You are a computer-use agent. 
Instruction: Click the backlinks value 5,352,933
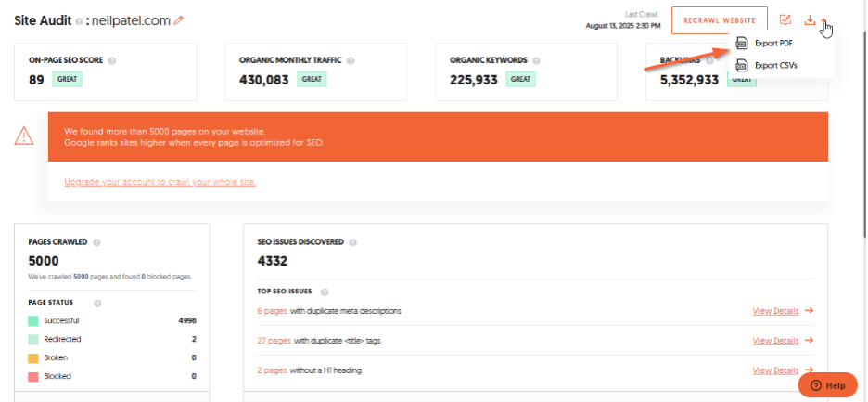pyautogui.click(x=689, y=80)
